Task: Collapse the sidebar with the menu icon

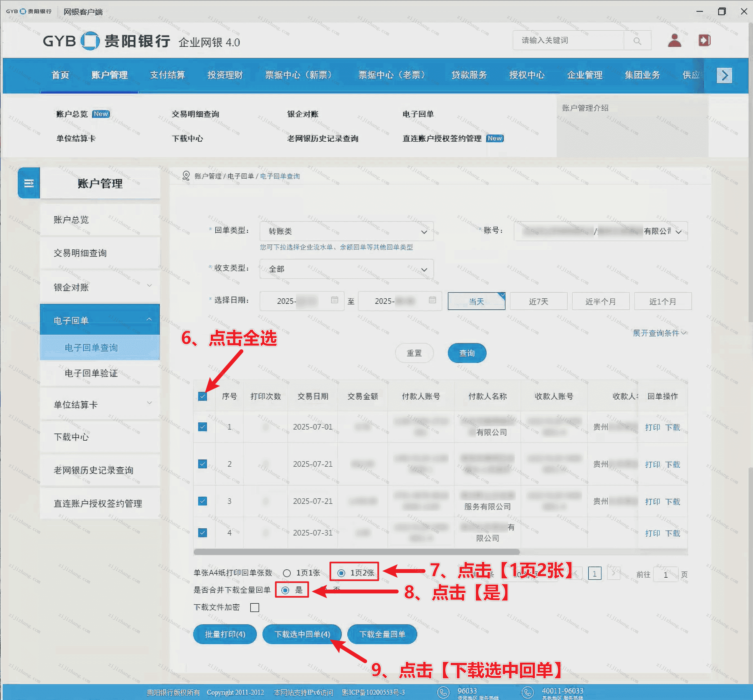Action: 29,183
